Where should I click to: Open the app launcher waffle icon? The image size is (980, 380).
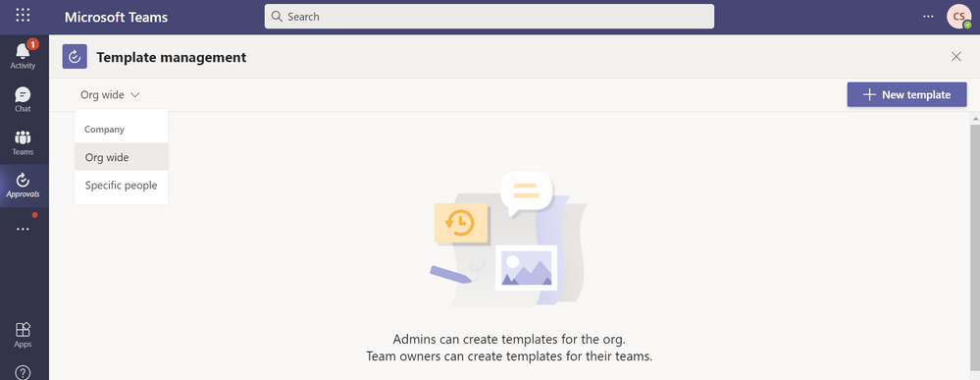[24, 16]
